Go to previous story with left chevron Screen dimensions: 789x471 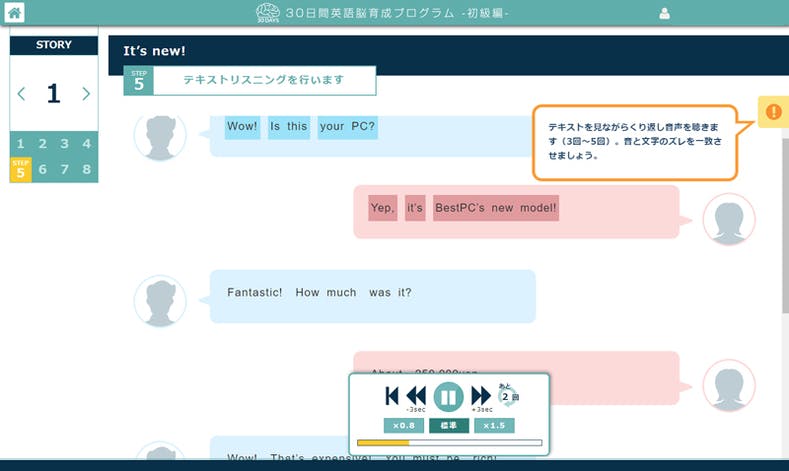[x=22, y=94]
